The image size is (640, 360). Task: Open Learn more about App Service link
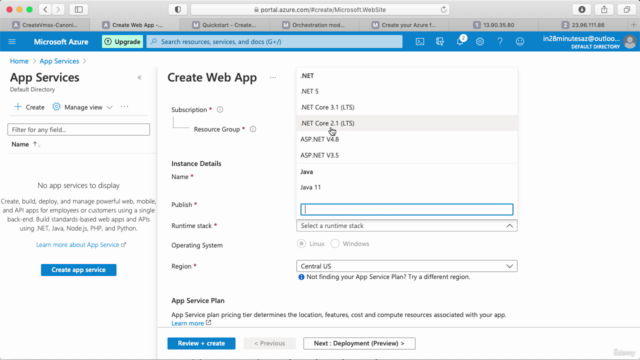(81, 245)
